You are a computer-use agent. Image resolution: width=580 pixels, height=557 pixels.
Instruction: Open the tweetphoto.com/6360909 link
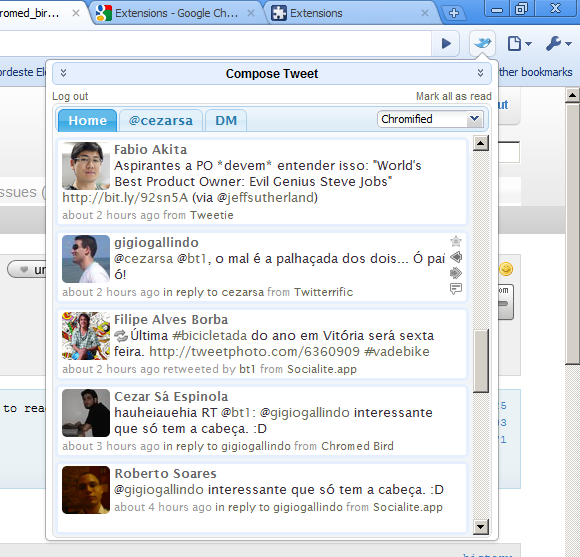pyautogui.click(x=254, y=351)
